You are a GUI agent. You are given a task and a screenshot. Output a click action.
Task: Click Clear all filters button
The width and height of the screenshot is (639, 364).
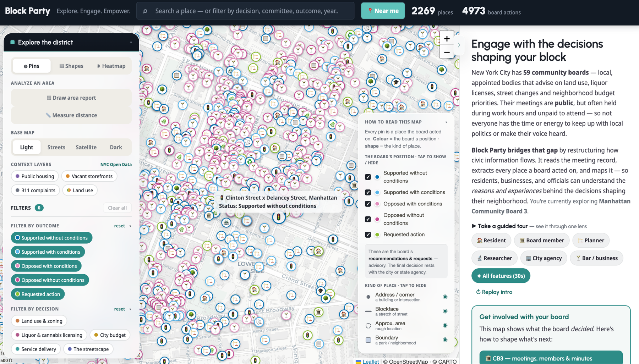(x=117, y=208)
